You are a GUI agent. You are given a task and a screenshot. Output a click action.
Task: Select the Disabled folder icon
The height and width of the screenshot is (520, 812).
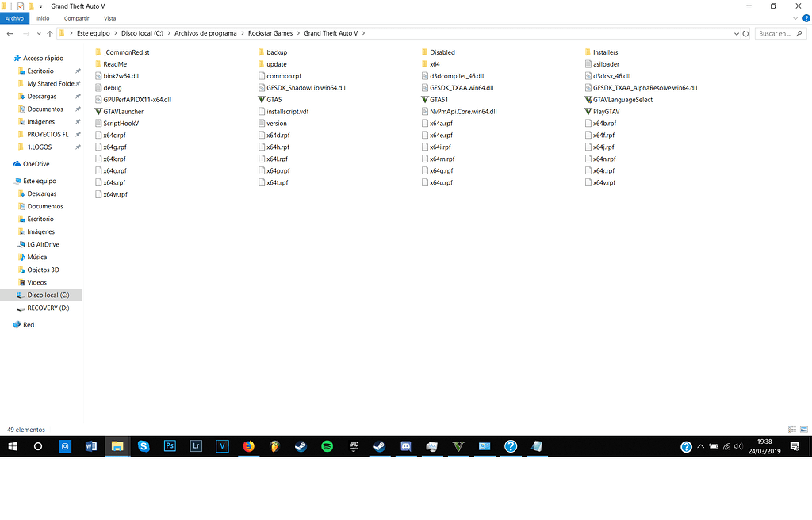tap(425, 52)
